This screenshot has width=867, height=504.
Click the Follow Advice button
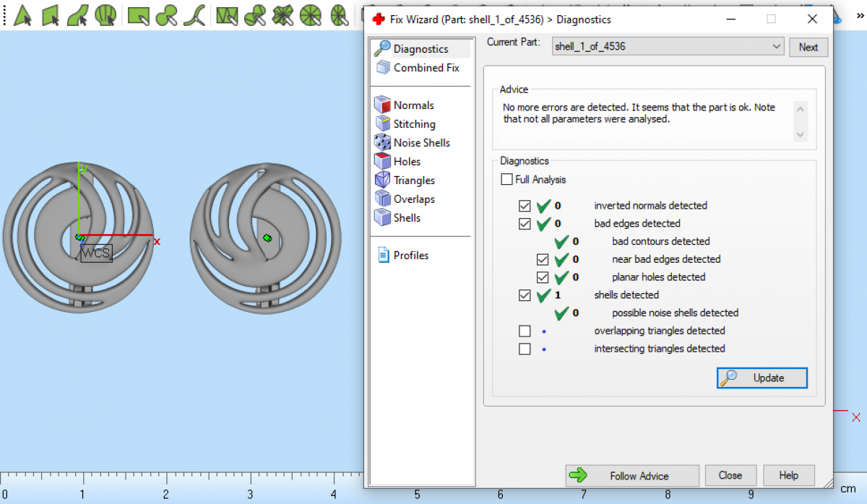(x=631, y=476)
